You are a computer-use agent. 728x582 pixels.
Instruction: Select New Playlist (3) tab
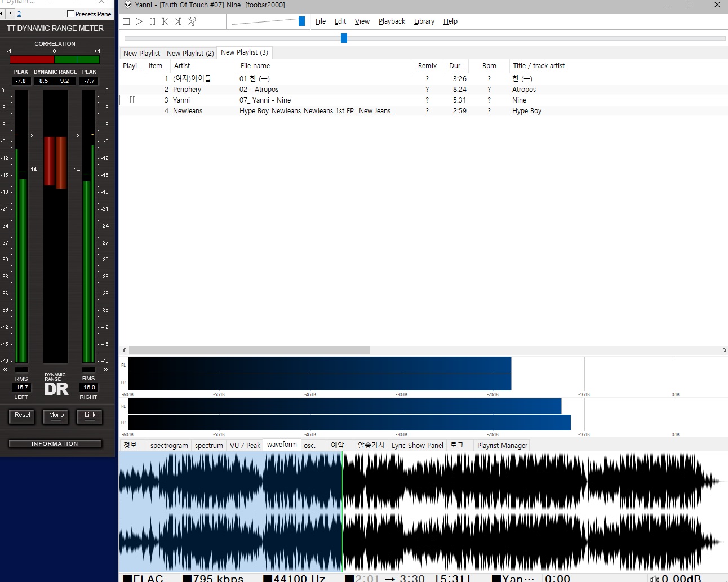(x=245, y=52)
